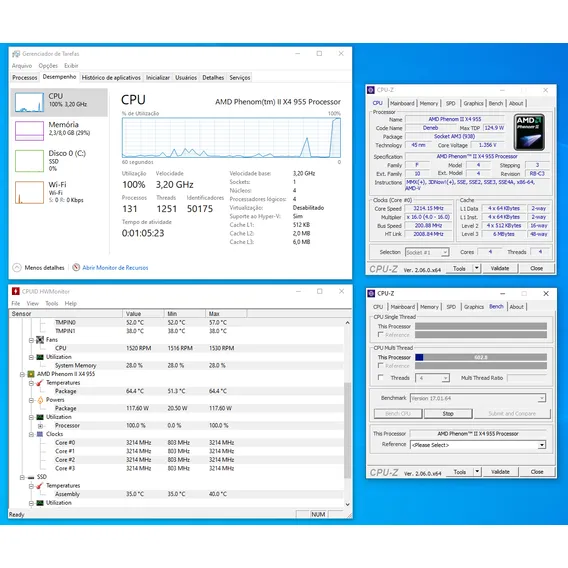Expand the Processor utilization node
Image resolution: width=568 pixels, height=568 pixels.
point(40,426)
